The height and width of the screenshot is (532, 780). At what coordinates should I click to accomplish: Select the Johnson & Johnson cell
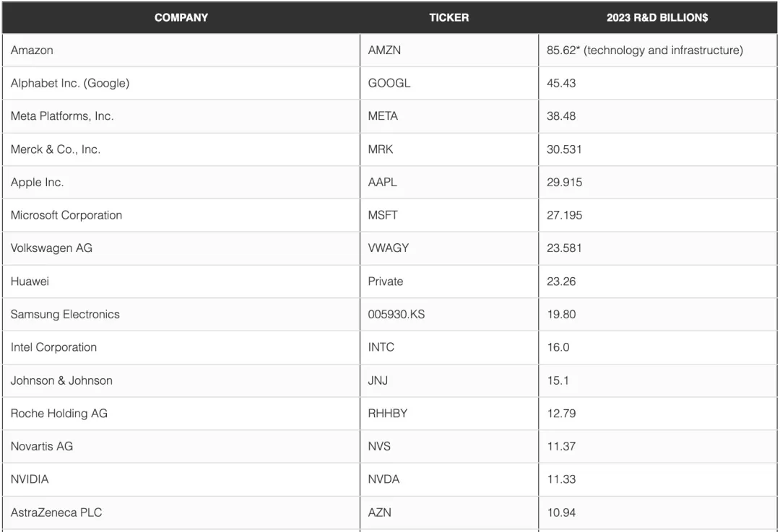click(181, 380)
